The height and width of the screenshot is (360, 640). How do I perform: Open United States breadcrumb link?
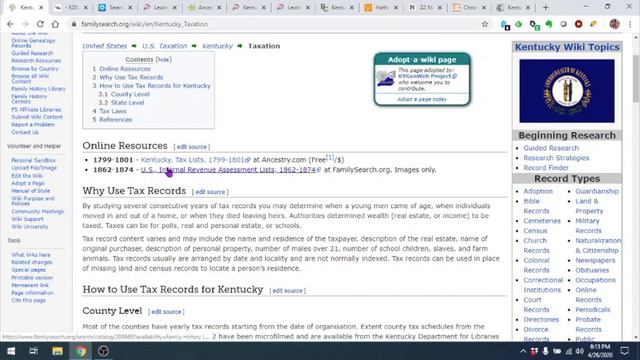click(x=104, y=46)
